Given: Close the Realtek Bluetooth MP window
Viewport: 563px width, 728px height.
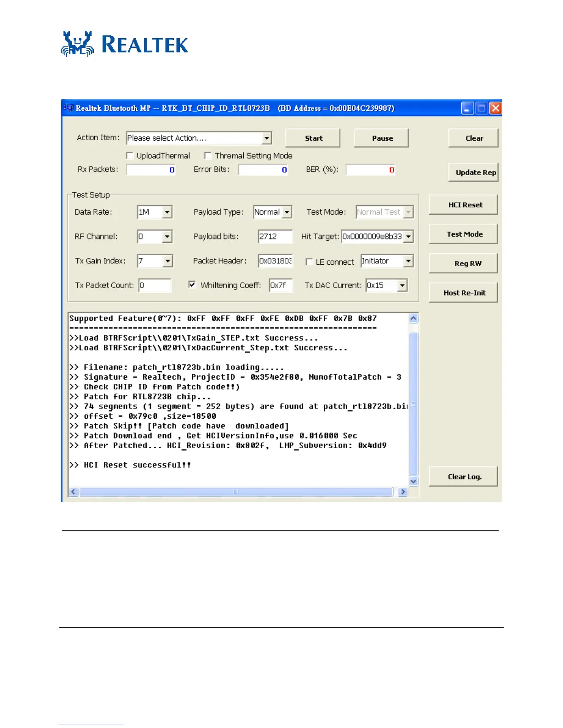Looking at the screenshot, I should pyautogui.click(x=495, y=108).
